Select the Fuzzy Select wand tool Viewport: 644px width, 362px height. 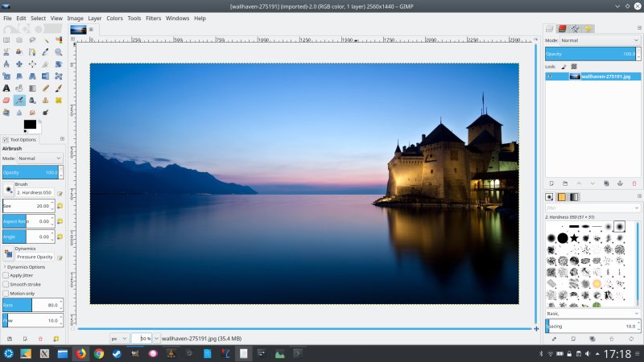coord(46,40)
